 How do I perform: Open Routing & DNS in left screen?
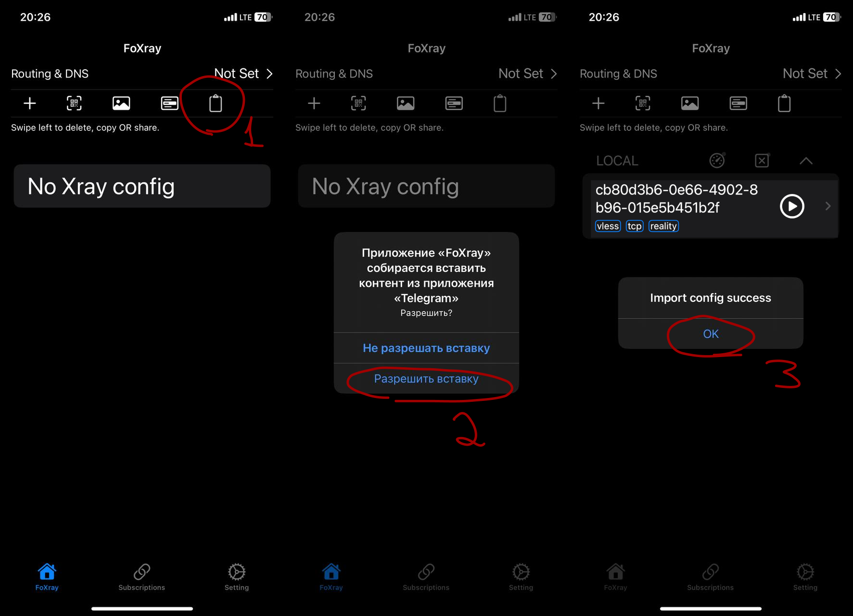click(142, 74)
